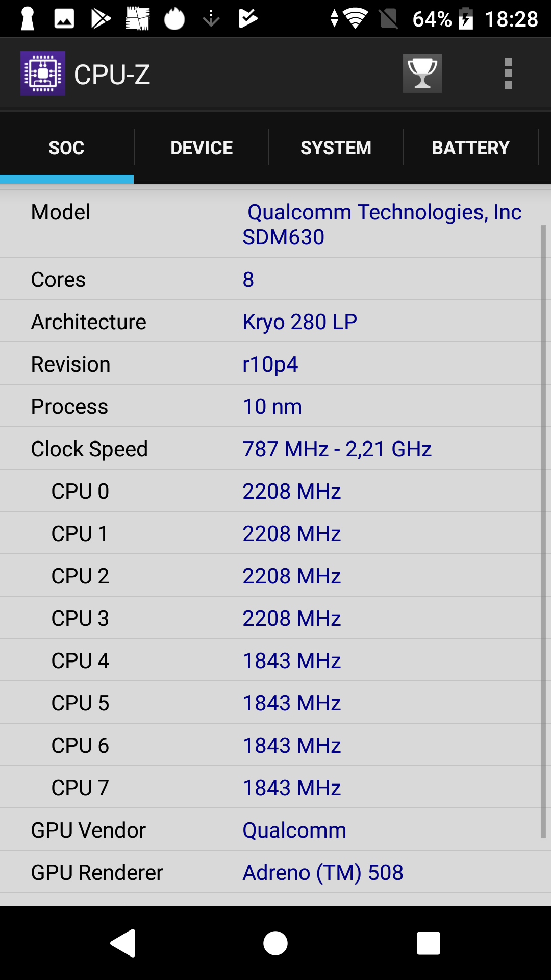Tap the Adreno (TM) 508 renderer value

click(323, 872)
